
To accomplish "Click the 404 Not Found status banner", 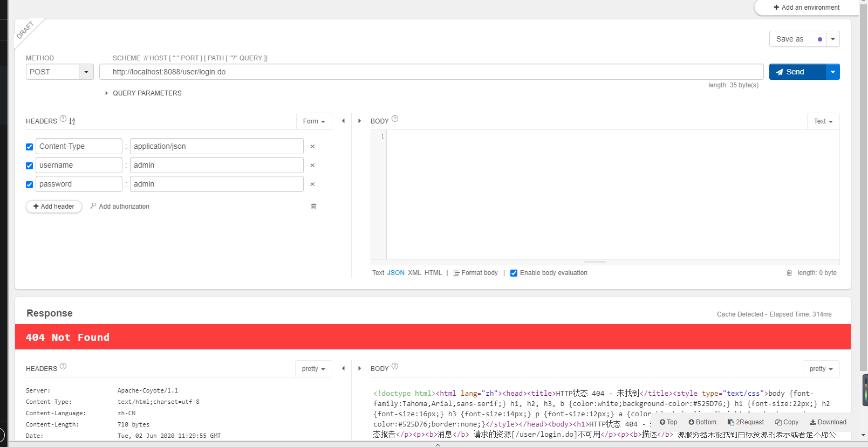I will 433,337.
